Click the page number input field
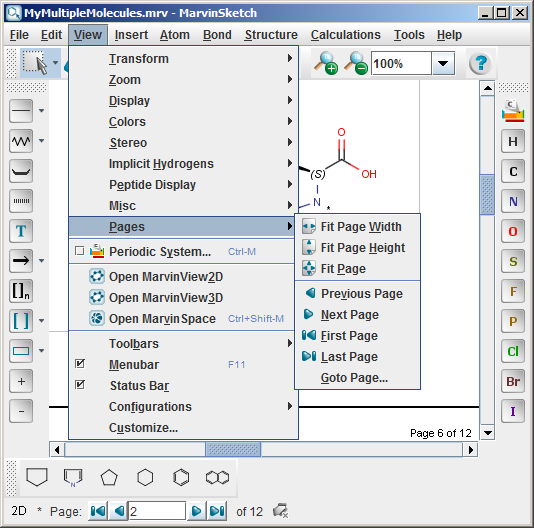Image resolution: width=534 pixels, height=528 pixels. click(x=157, y=511)
